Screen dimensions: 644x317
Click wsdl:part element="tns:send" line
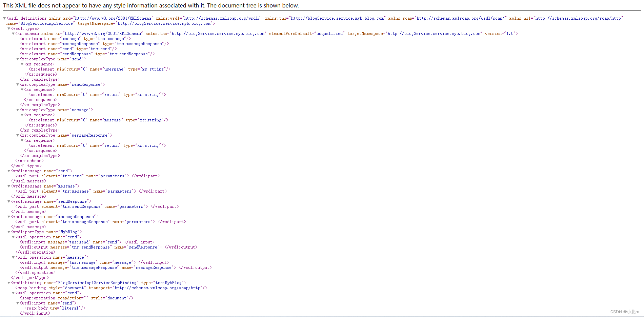pos(87,176)
